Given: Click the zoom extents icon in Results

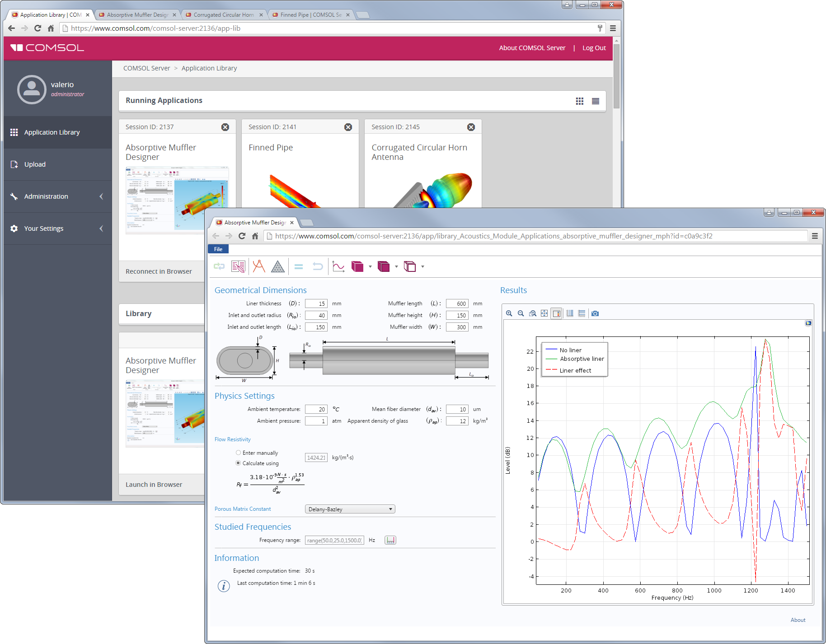Looking at the screenshot, I should [544, 313].
